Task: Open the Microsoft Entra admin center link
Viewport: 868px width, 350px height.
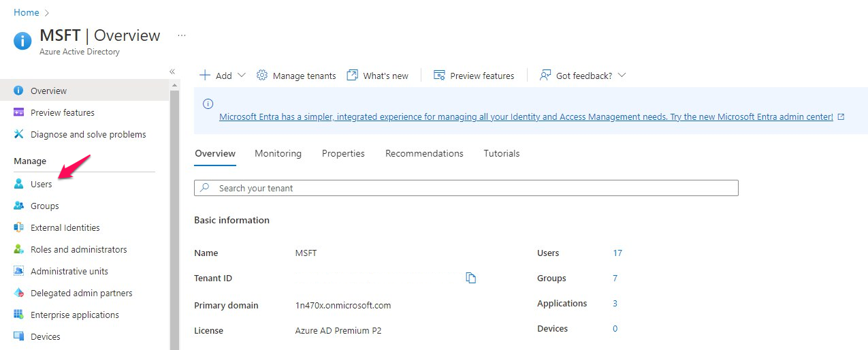Action: tap(526, 117)
